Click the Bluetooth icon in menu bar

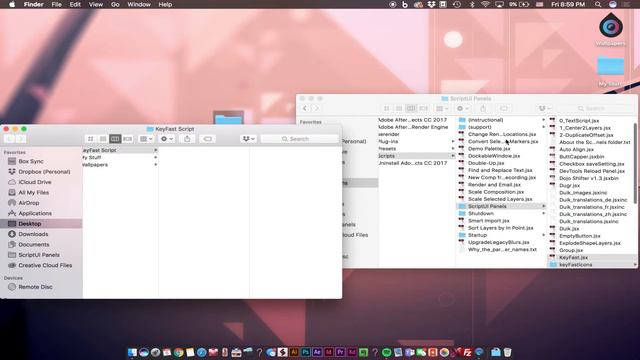click(x=471, y=4)
